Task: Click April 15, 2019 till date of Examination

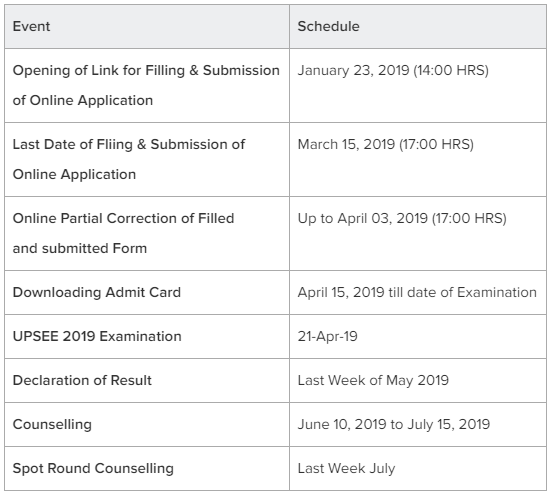Action: [417, 292]
